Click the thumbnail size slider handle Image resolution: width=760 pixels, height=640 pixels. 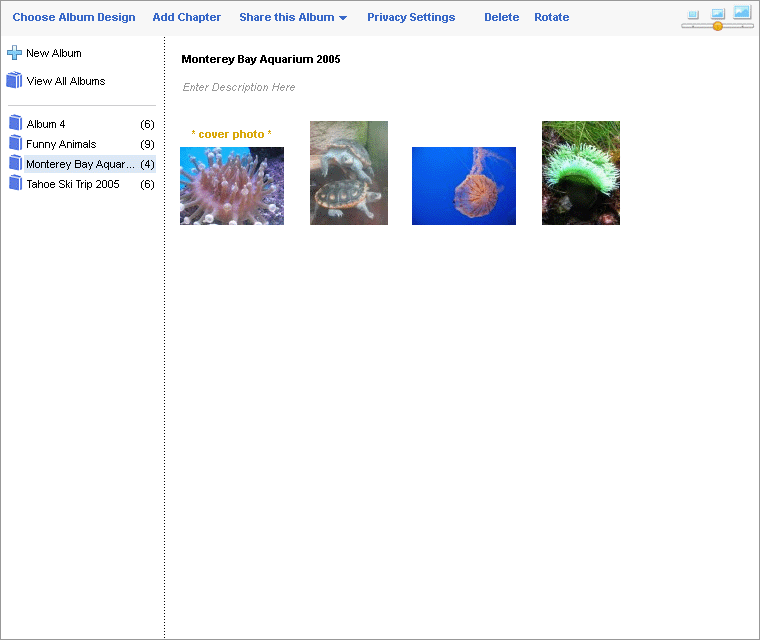718,26
